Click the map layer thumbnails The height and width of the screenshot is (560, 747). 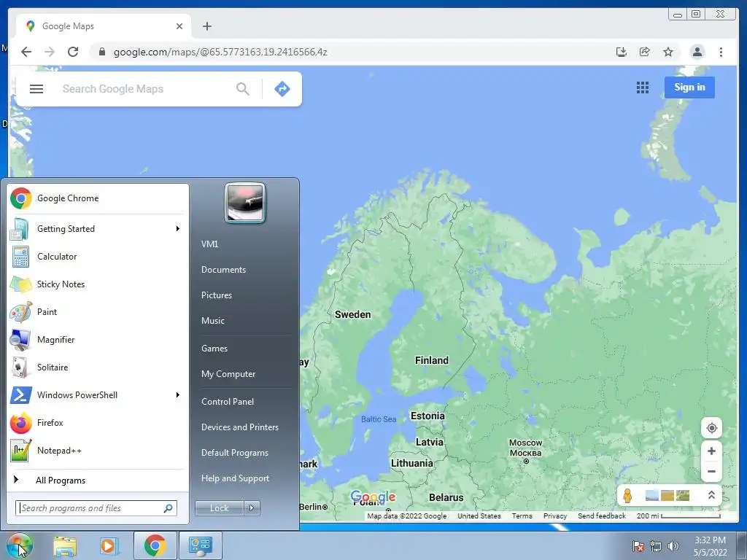[667, 495]
